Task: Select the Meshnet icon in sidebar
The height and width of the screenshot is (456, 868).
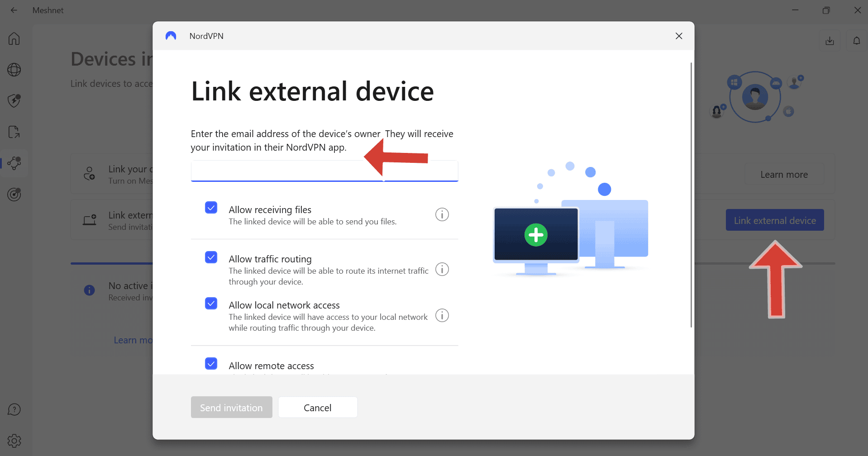Action: click(x=14, y=163)
